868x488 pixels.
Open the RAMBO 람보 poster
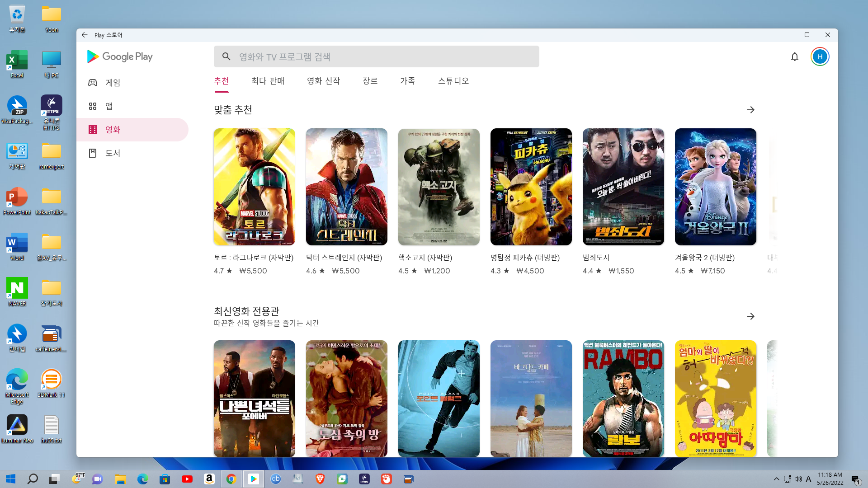pyautogui.click(x=623, y=399)
